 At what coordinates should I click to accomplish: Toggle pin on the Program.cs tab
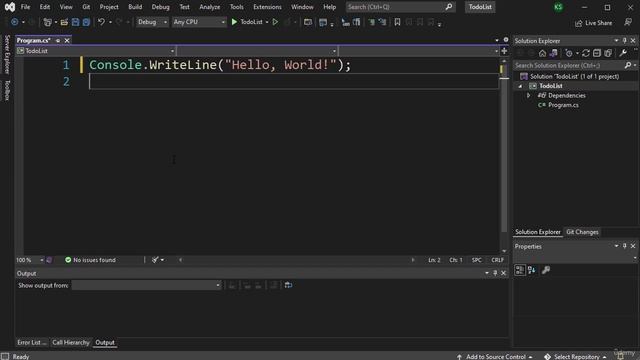pos(58,40)
